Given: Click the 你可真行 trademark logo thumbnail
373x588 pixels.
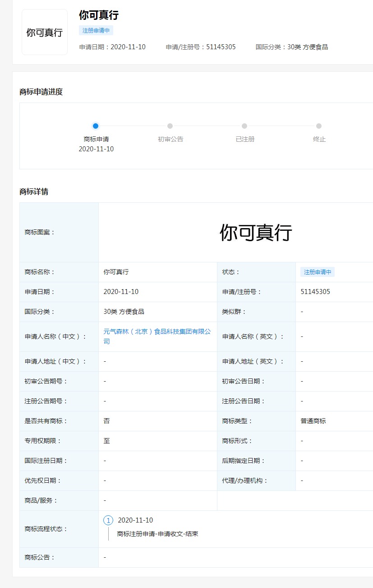Looking at the screenshot, I should coord(45,32).
